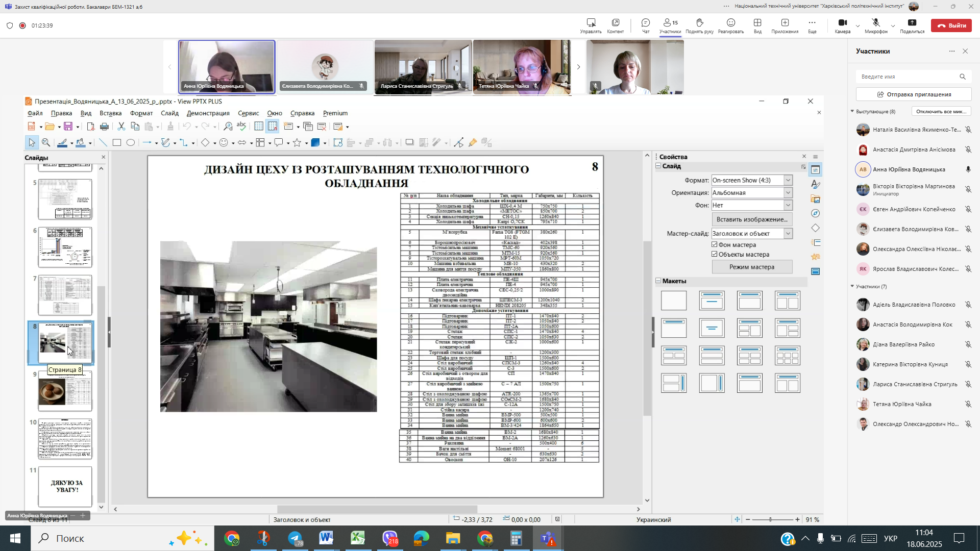Toggle the 'Объекты мастера' checkbox
Screen dimensions: 980x551
pos(715,255)
